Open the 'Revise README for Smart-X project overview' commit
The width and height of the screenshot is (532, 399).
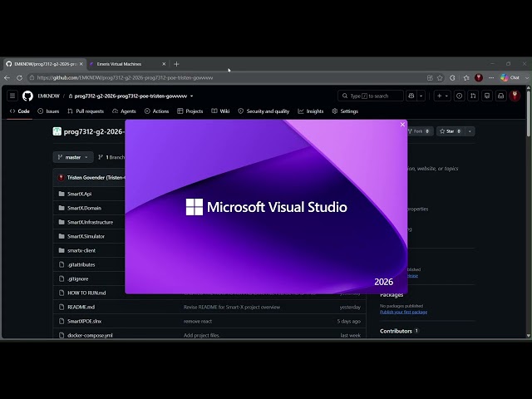232,307
